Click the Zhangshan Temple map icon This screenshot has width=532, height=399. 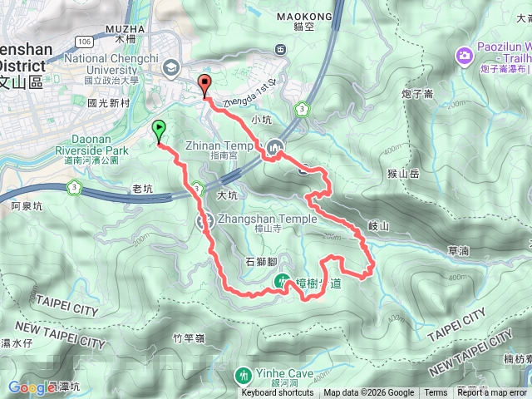click(x=205, y=221)
